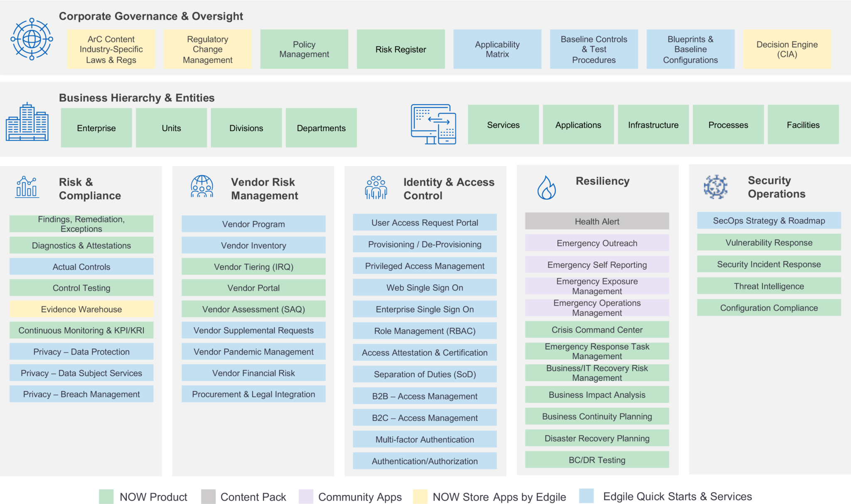Viewport: 851px width, 504px height.
Task: Select the Evidence Warehouse item
Action: point(82,311)
